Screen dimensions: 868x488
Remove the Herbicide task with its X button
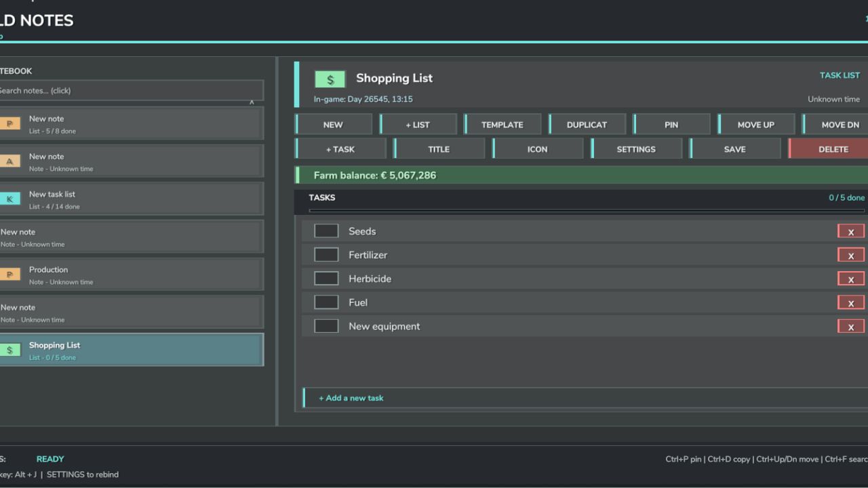pyautogui.click(x=851, y=279)
